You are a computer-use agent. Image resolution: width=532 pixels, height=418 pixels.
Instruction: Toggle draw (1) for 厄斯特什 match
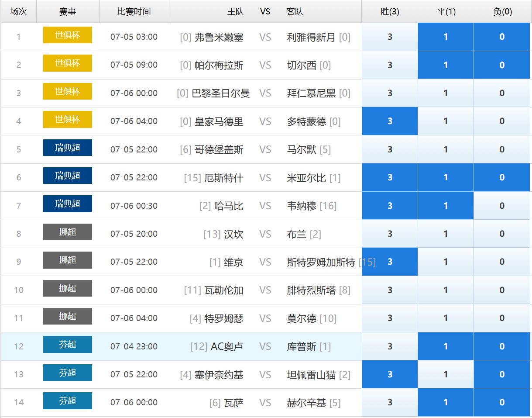pyautogui.click(x=446, y=177)
